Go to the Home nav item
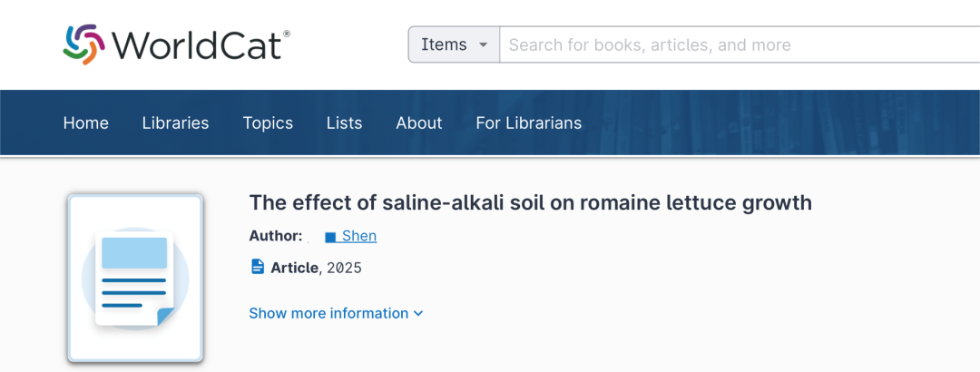 85,123
